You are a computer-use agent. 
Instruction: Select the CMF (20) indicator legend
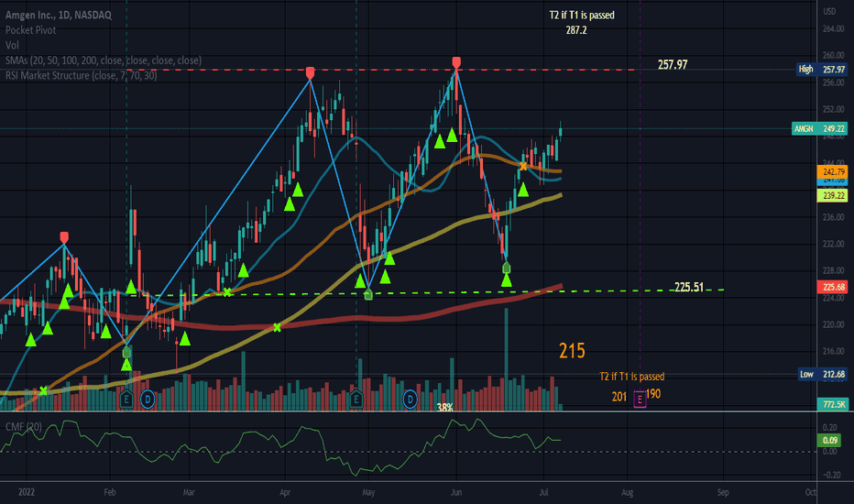pyautogui.click(x=24, y=427)
